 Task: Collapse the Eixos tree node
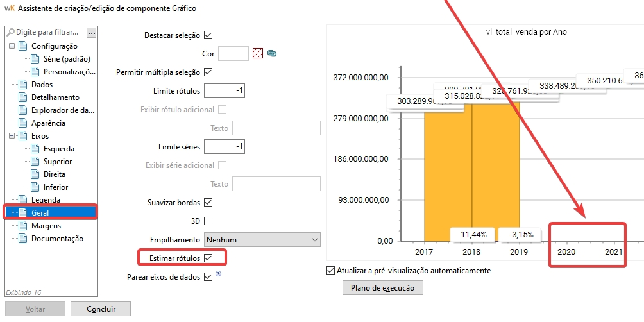click(12, 136)
